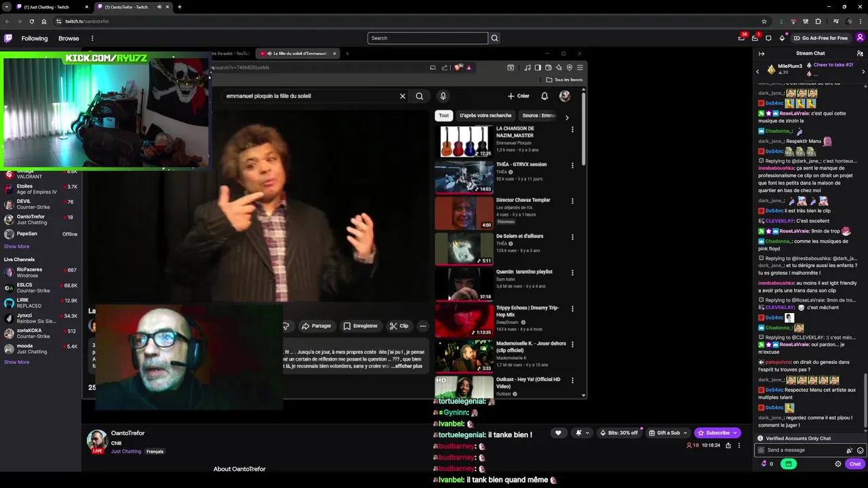Expand the Subscribe options dropdown
This screenshot has width=868, height=488.
point(734,432)
